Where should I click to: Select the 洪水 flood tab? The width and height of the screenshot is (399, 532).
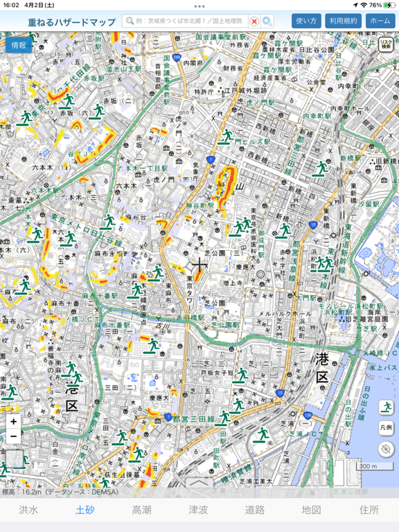[x=28, y=510]
